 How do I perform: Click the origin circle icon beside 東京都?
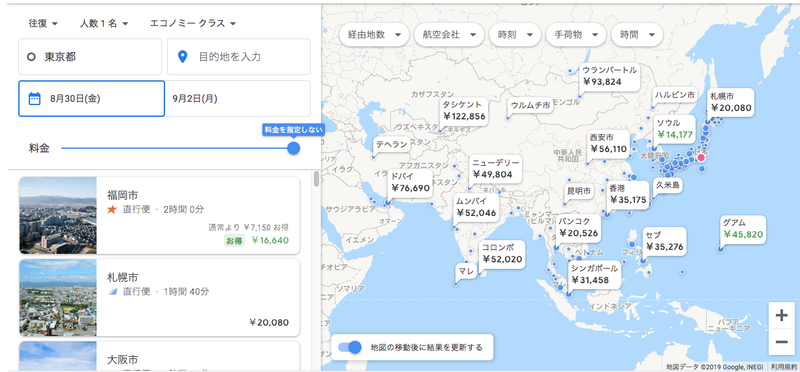click(31, 57)
